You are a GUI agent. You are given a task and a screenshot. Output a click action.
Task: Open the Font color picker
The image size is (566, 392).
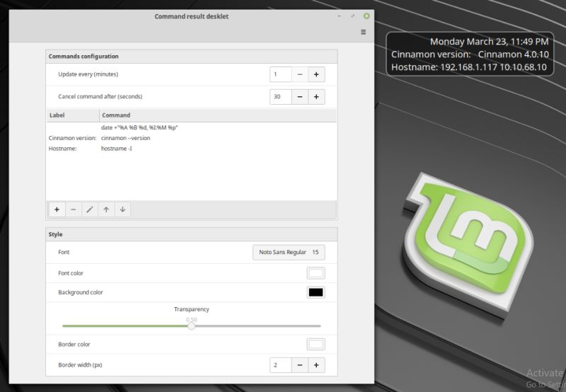(316, 273)
